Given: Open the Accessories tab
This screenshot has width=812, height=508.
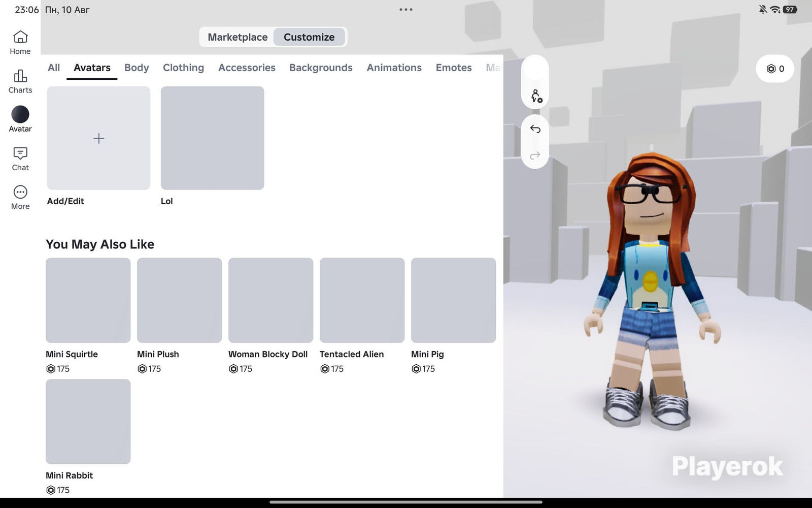Looking at the screenshot, I should point(247,68).
